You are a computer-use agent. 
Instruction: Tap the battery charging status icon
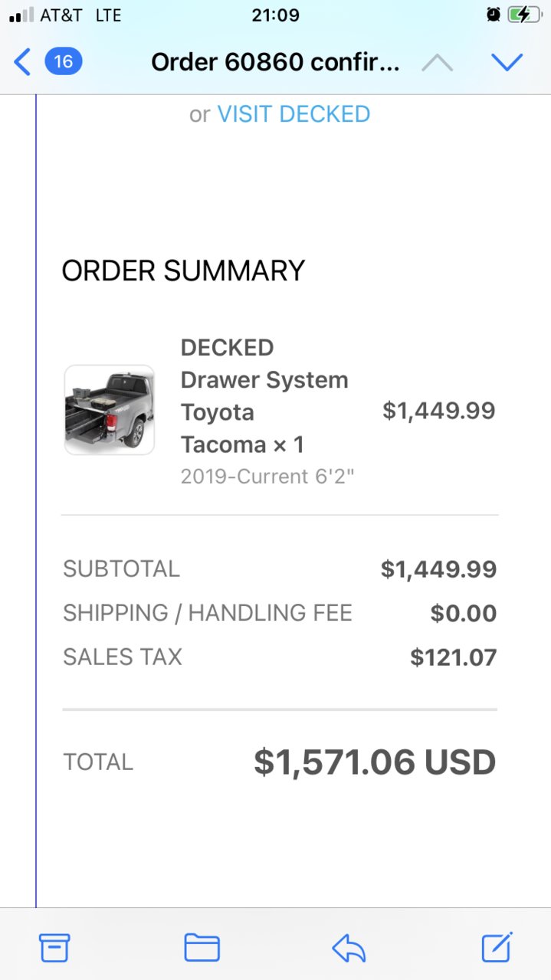point(524,15)
